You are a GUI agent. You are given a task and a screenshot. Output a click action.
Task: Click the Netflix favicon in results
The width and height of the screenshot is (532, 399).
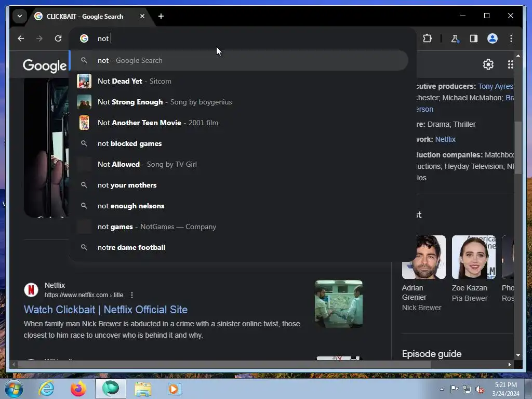[x=31, y=290]
